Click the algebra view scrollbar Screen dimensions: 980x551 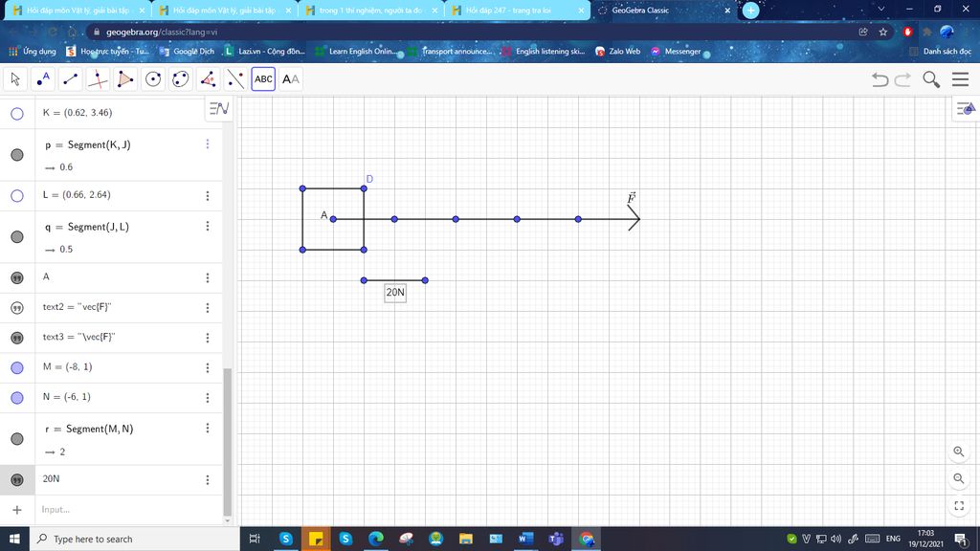coord(228,440)
